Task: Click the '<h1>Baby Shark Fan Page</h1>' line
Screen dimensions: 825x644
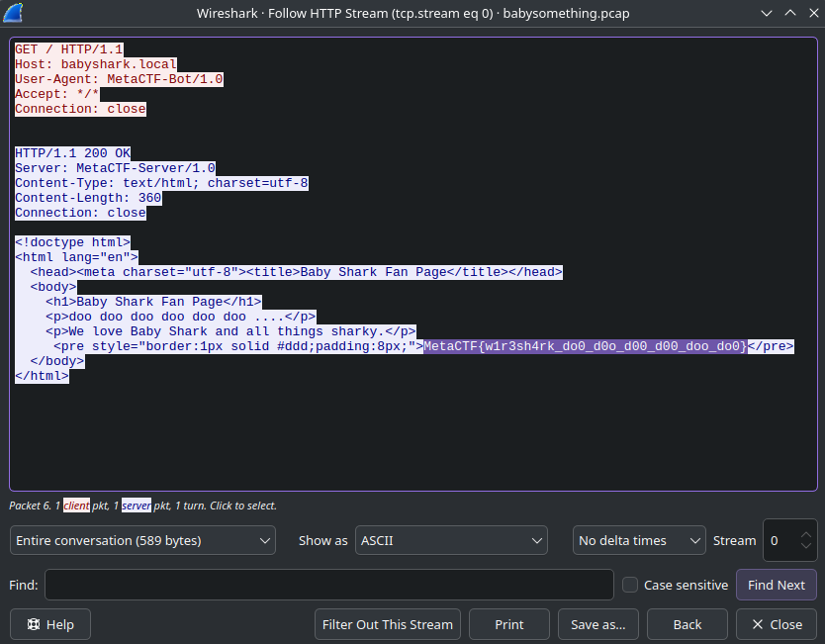Action: point(153,302)
